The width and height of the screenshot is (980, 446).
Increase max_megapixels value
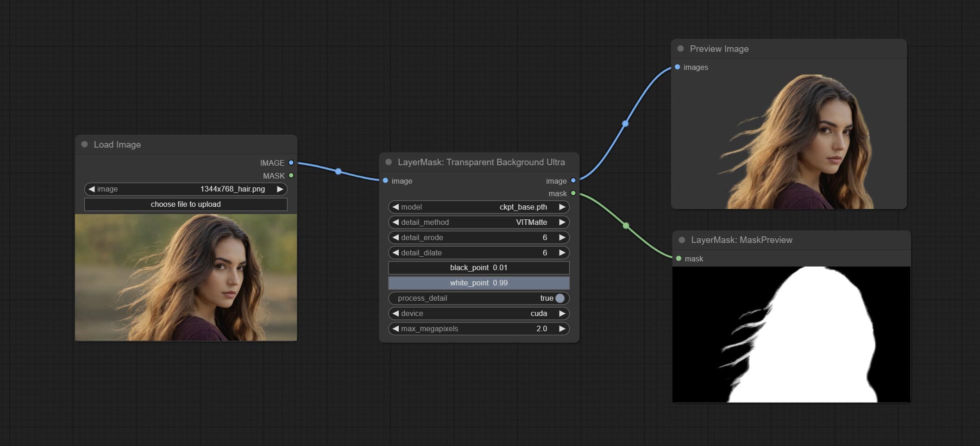coord(562,328)
